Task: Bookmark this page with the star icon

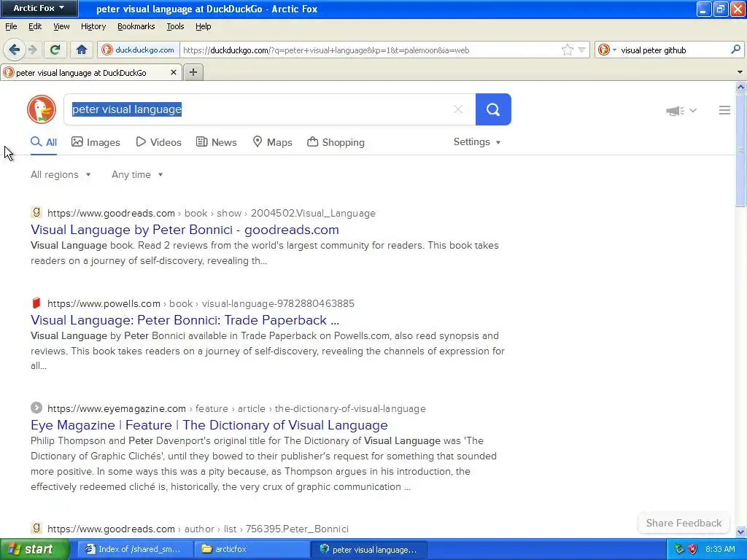Action: [567, 50]
